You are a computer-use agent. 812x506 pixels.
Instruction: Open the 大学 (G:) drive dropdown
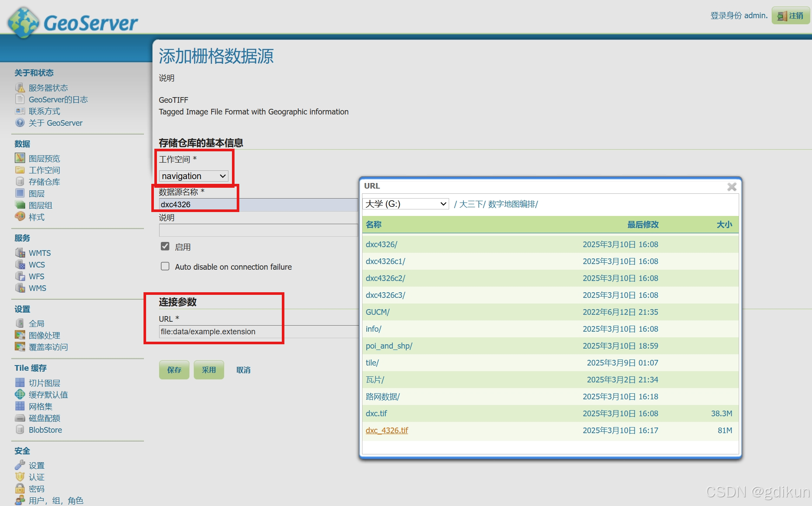pyautogui.click(x=406, y=204)
